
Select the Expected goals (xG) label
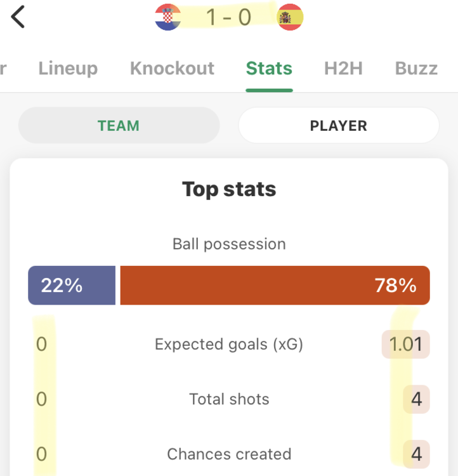tap(229, 345)
